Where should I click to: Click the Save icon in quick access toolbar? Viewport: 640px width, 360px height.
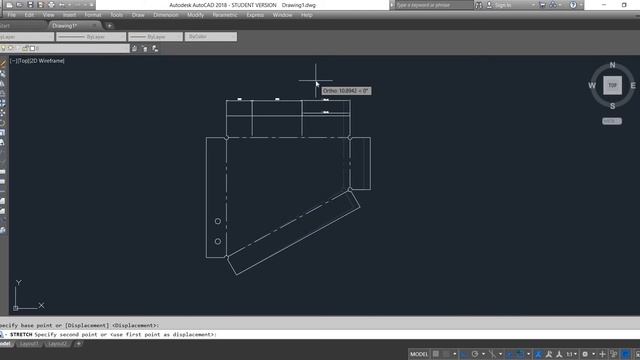click(30, 5)
